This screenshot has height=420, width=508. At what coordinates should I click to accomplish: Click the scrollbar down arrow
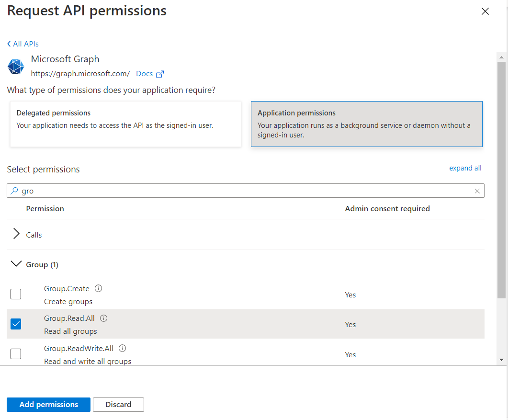[501, 360]
